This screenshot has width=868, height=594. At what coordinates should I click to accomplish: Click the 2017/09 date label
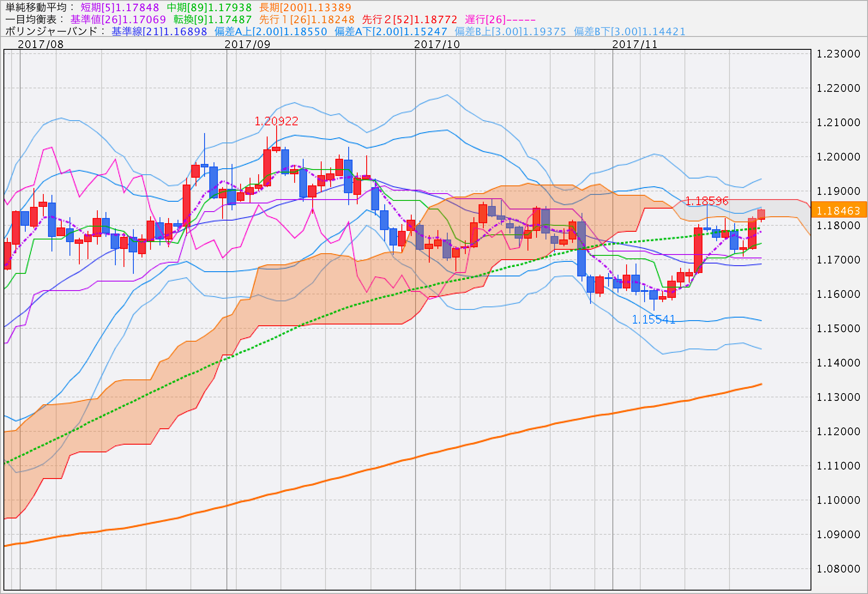(247, 44)
